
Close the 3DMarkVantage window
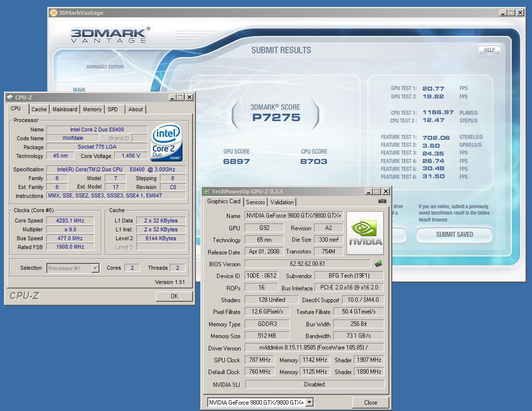click(520, 13)
